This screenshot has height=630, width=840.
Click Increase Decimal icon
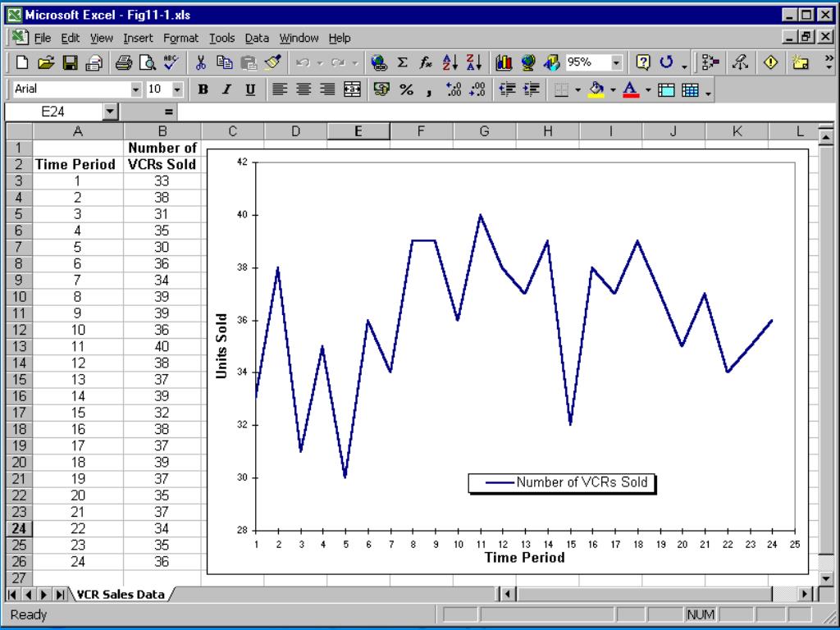[453, 89]
